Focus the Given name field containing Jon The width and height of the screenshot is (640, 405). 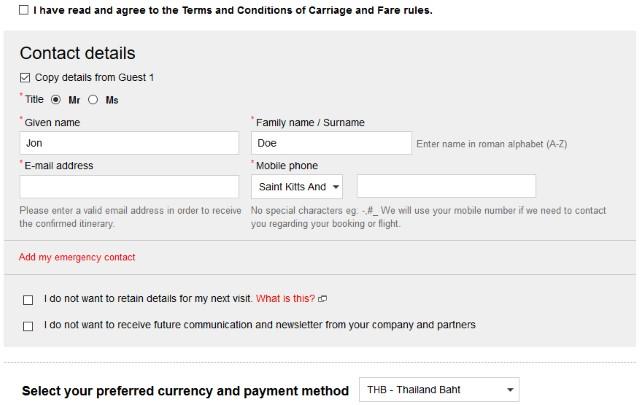click(129, 143)
